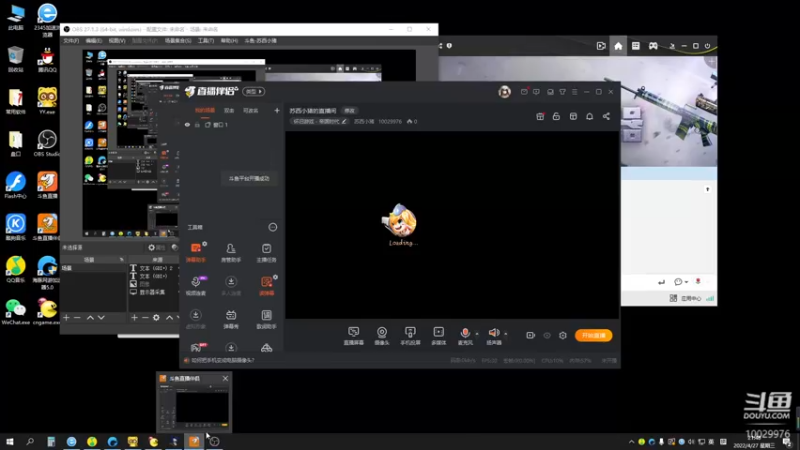Click the multi-person connect download tool

coord(231,285)
